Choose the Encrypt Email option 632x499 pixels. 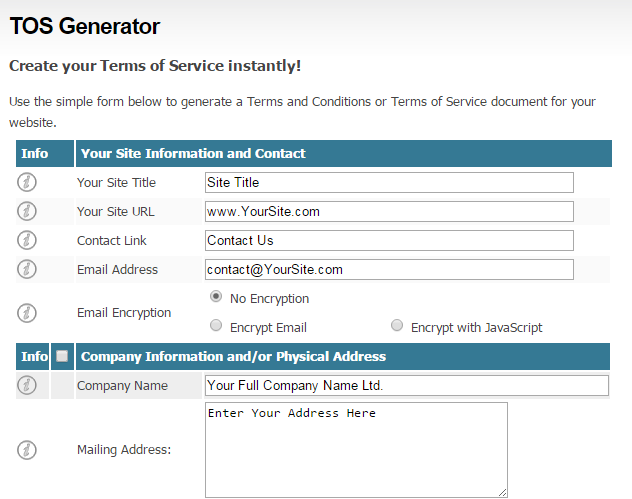[216, 326]
